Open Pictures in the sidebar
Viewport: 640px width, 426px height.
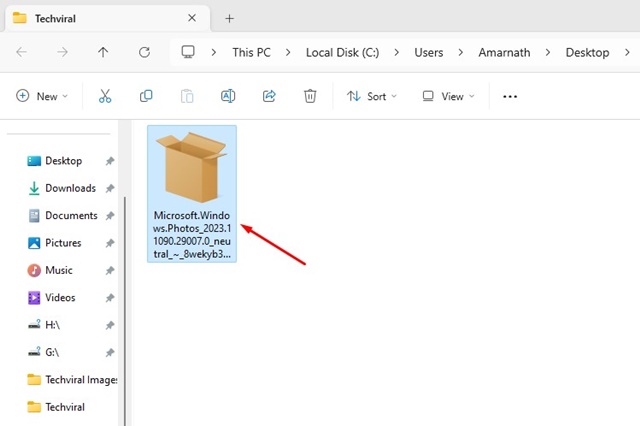pyautogui.click(x=63, y=243)
